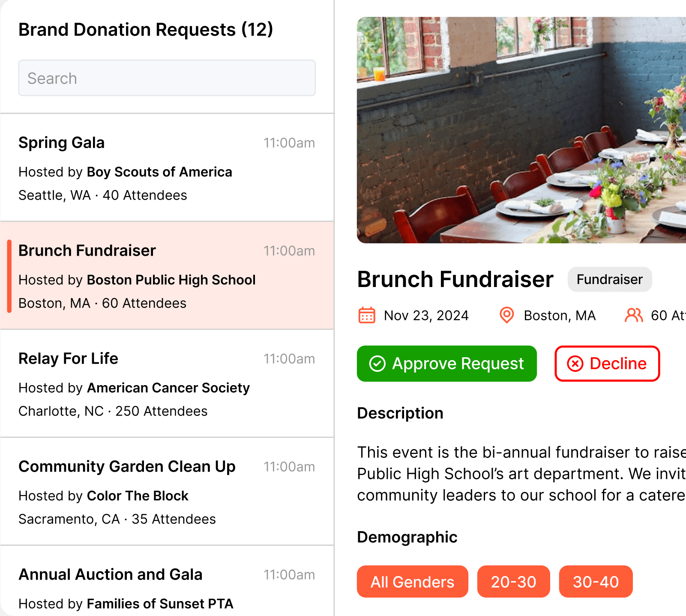Image resolution: width=686 pixels, height=616 pixels.
Task: Click the Fundraiser category badge
Action: pos(609,279)
